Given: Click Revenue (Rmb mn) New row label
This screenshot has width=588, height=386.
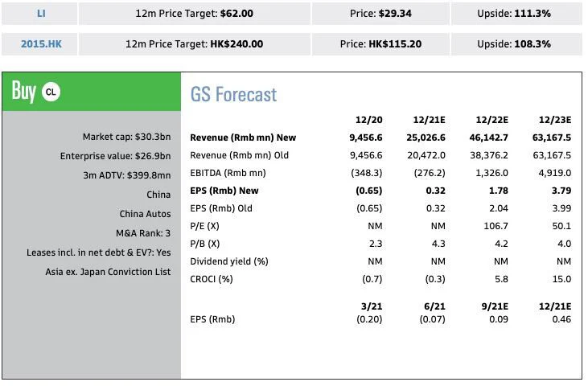Looking at the screenshot, I should (x=243, y=138).
